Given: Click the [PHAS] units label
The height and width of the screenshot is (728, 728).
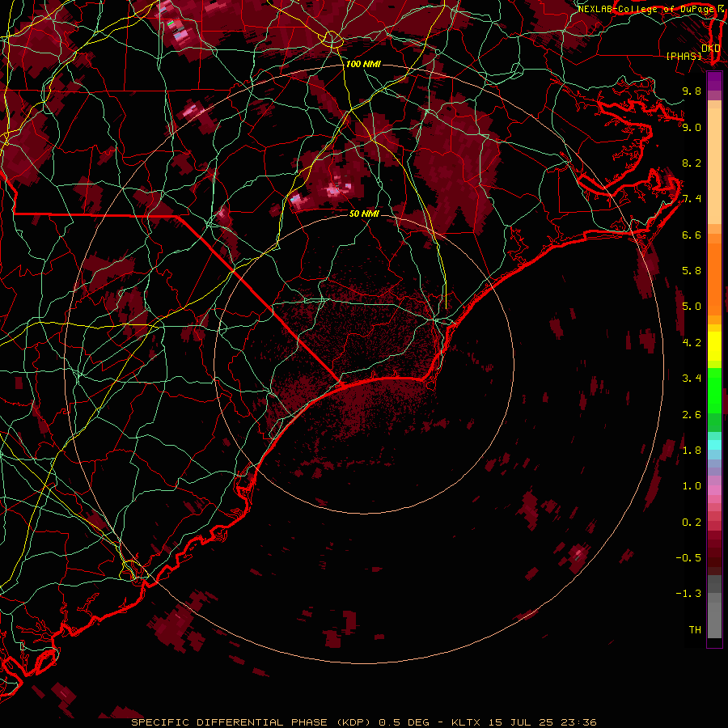Looking at the screenshot, I should [x=684, y=57].
